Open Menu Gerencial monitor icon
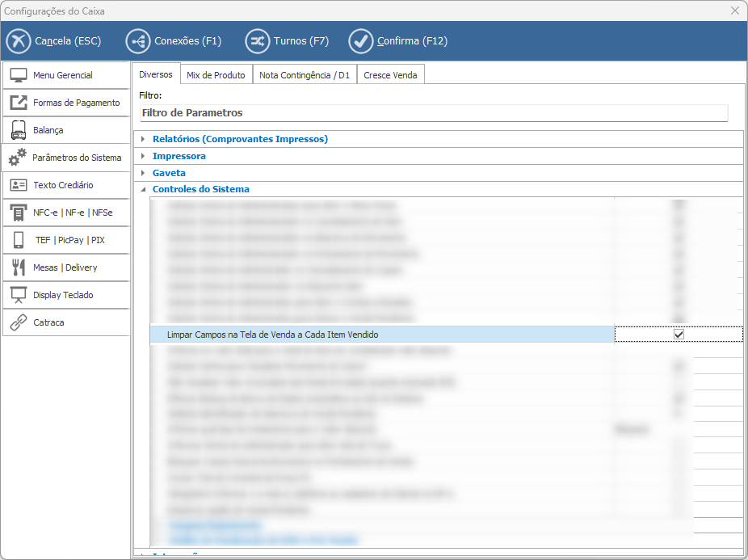748x560 pixels. click(x=19, y=75)
